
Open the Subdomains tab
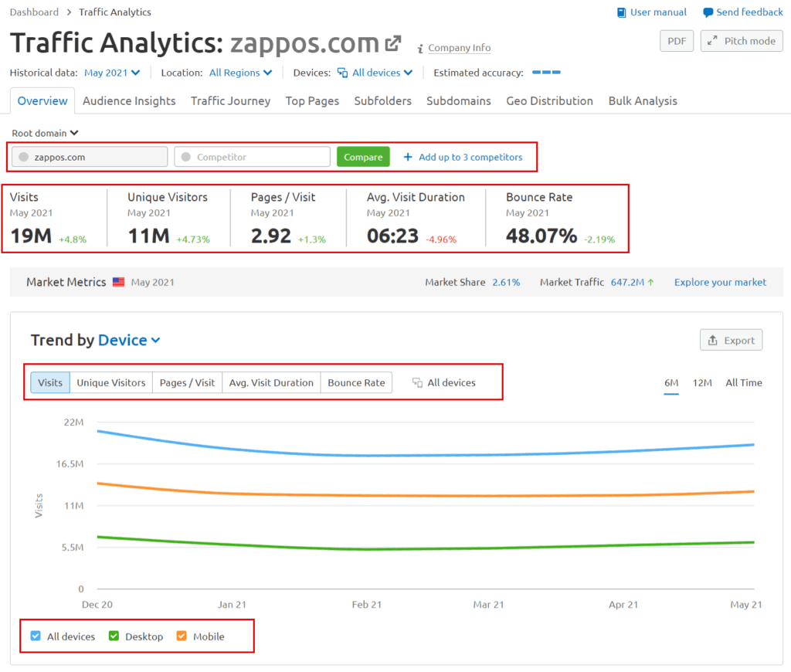pyautogui.click(x=459, y=101)
